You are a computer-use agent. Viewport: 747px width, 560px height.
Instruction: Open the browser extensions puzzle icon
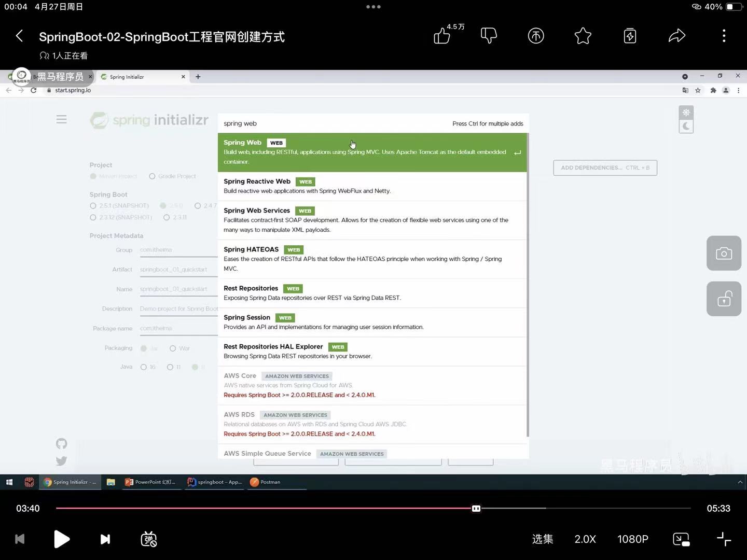[713, 90]
